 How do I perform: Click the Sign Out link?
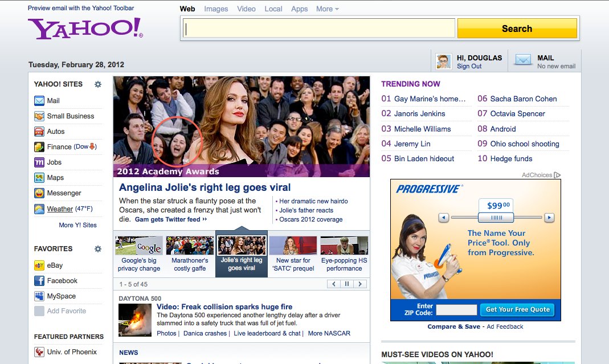click(469, 66)
